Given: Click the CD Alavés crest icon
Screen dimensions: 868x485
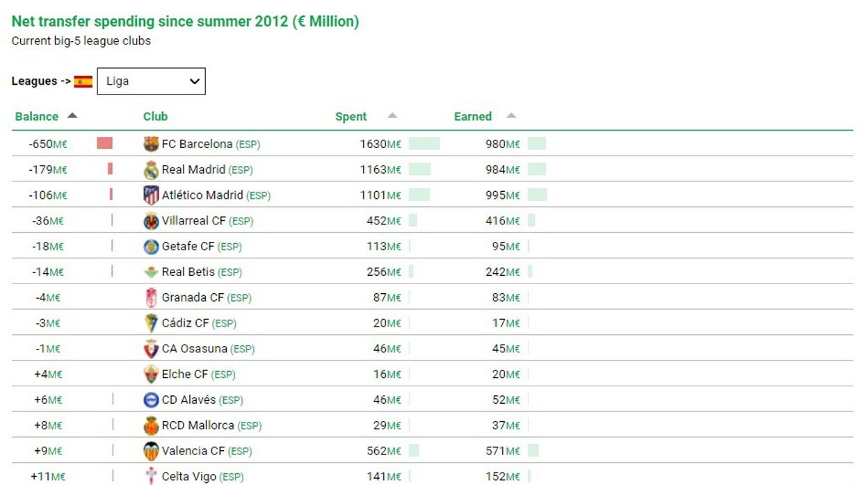Looking at the screenshot, I should pyautogui.click(x=151, y=400).
